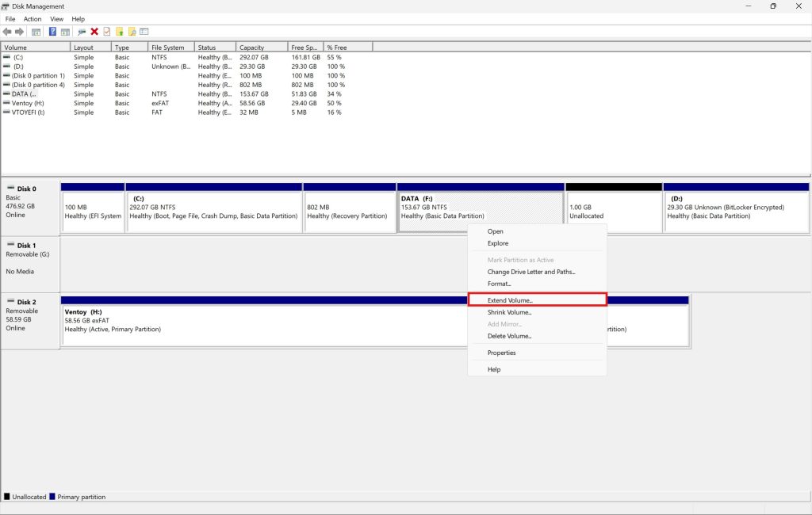The height and width of the screenshot is (515, 812).
Task: Sort by the Type column header
Action: 129,47
